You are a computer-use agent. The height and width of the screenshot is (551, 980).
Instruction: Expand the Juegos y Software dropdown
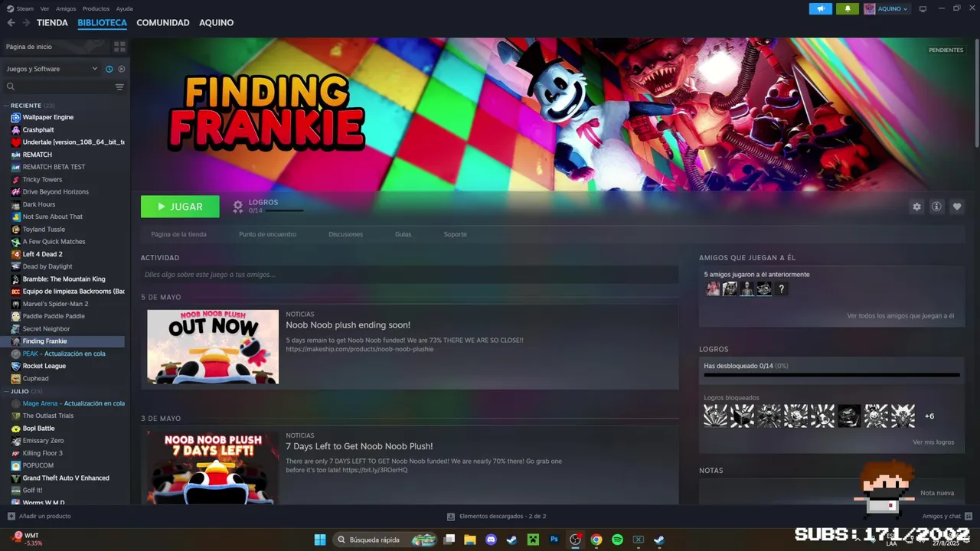(x=52, y=69)
